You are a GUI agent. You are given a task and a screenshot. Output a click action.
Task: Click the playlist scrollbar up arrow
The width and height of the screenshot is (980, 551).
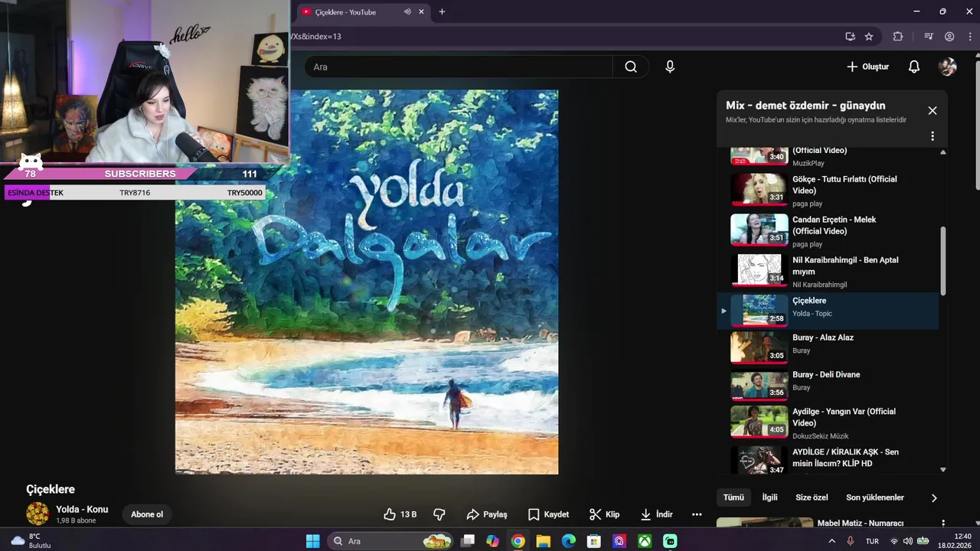(942, 152)
